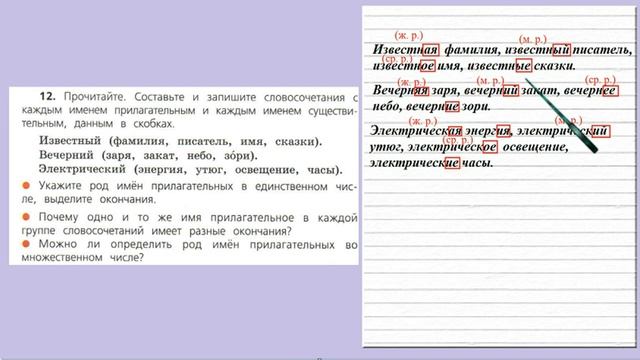The image size is (640, 360).
Task: Select the textbook line "Вечерний (заря, закат, небо, зори)."
Action: 148,156
